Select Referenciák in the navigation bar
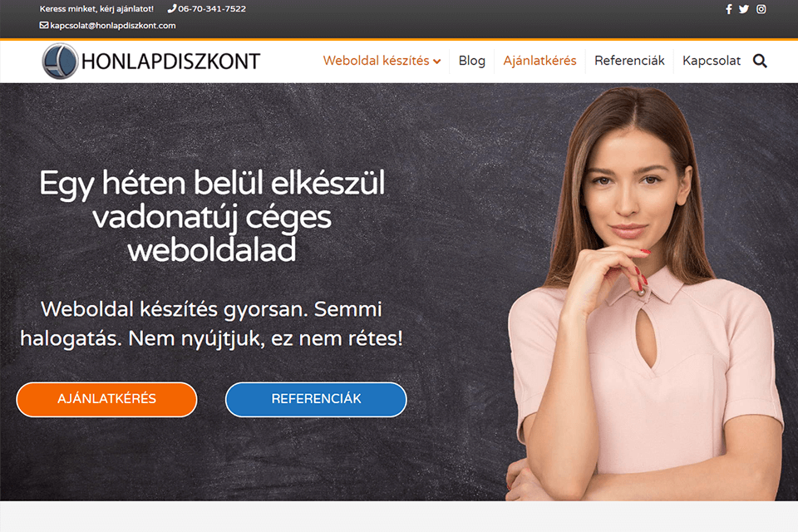Viewport: 798px width, 532px height. click(x=629, y=61)
